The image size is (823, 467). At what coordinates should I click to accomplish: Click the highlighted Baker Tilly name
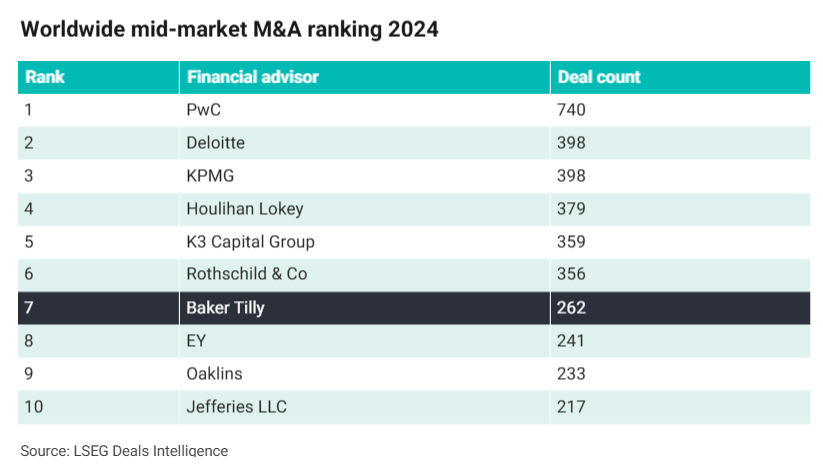tap(225, 308)
